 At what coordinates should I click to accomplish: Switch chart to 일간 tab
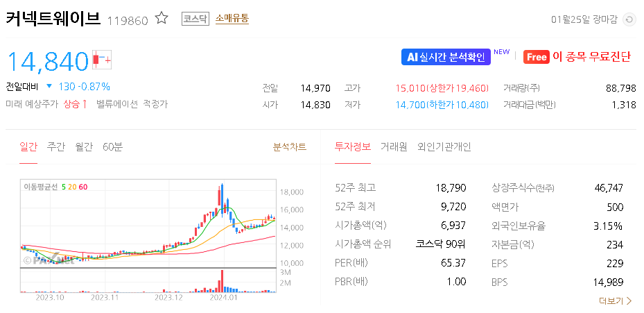coord(28,147)
